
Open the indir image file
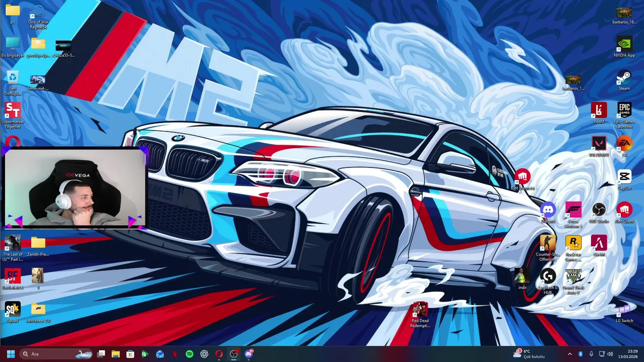522,280
